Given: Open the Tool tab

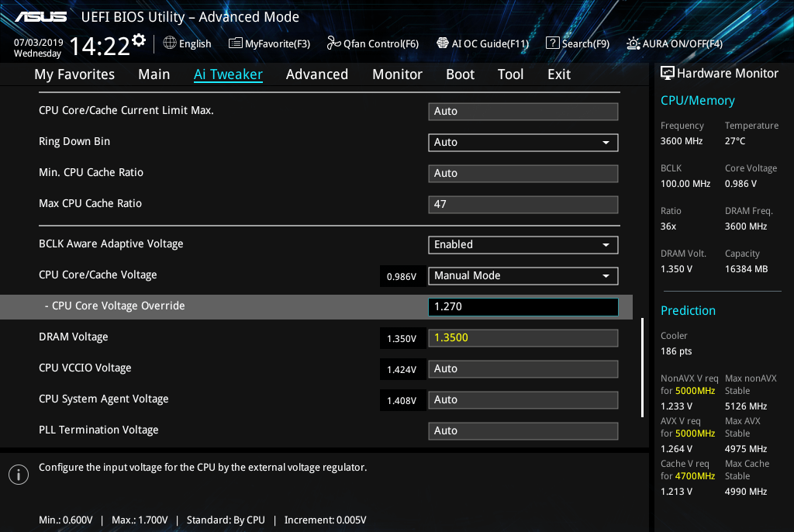Looking at the screenshot, I should coord(510,74).
